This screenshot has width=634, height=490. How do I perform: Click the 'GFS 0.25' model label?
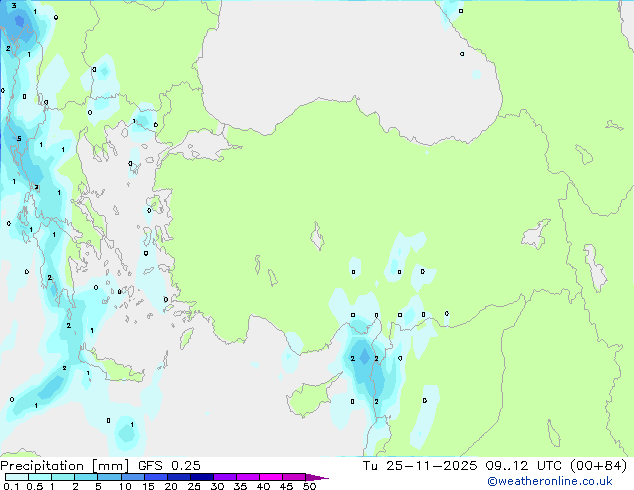pyautogui.click(x=169, y=466)
